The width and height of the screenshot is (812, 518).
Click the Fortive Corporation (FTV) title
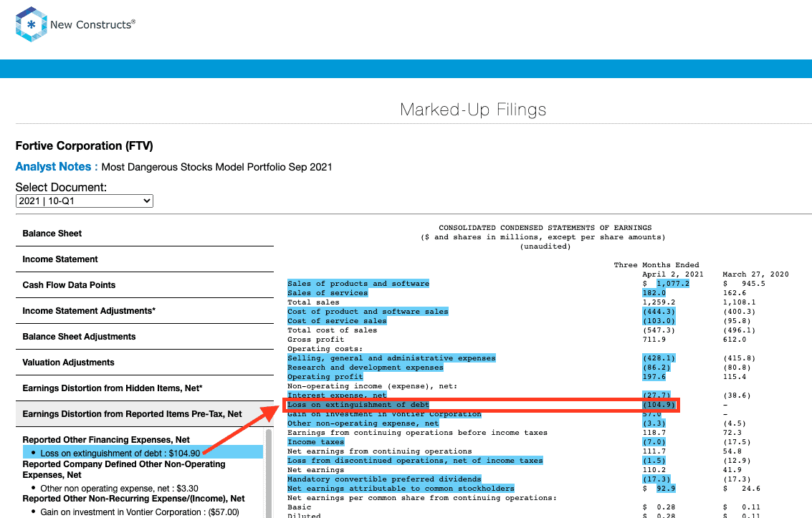click(85, 146)
